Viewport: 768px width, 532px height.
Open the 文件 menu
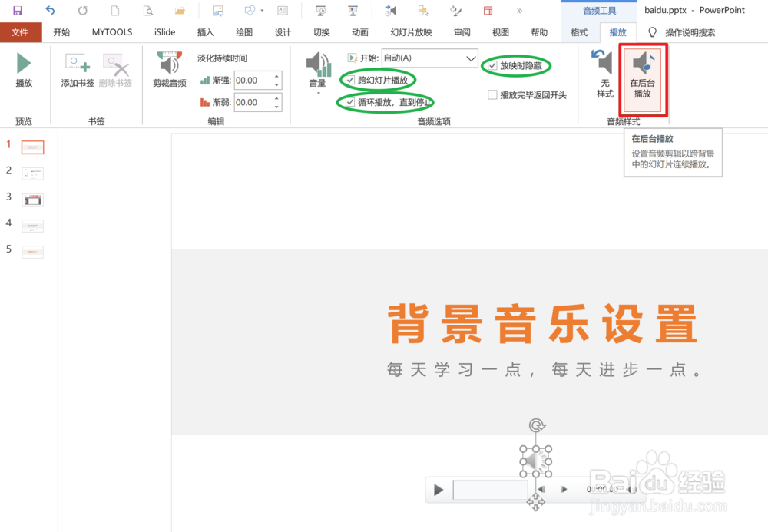[22, 32]
